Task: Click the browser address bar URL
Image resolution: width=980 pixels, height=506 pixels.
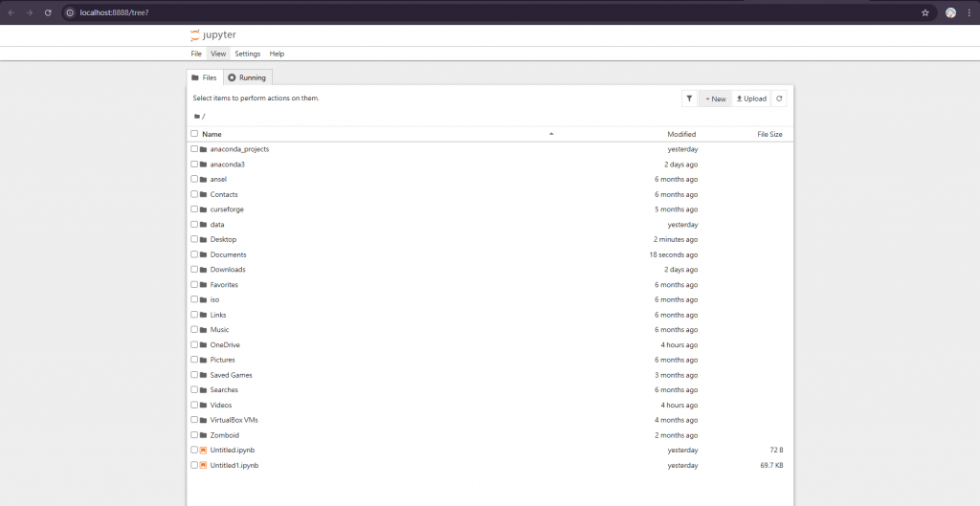Action: point(115,12)
